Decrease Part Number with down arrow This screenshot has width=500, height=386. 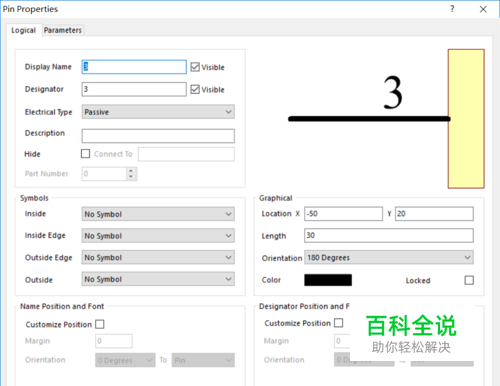(x=131, y=177)
